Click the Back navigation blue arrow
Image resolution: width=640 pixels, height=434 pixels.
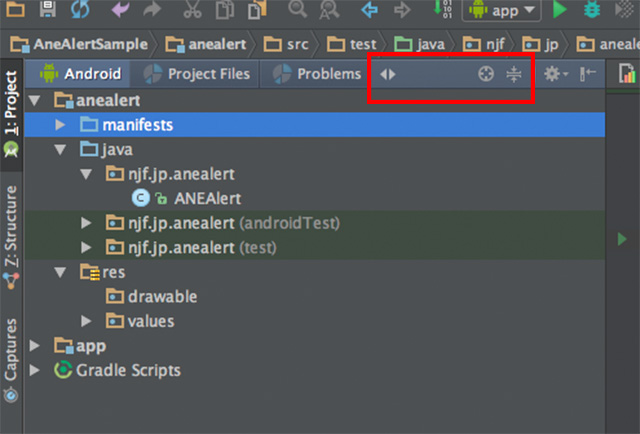tap(369, 9)
